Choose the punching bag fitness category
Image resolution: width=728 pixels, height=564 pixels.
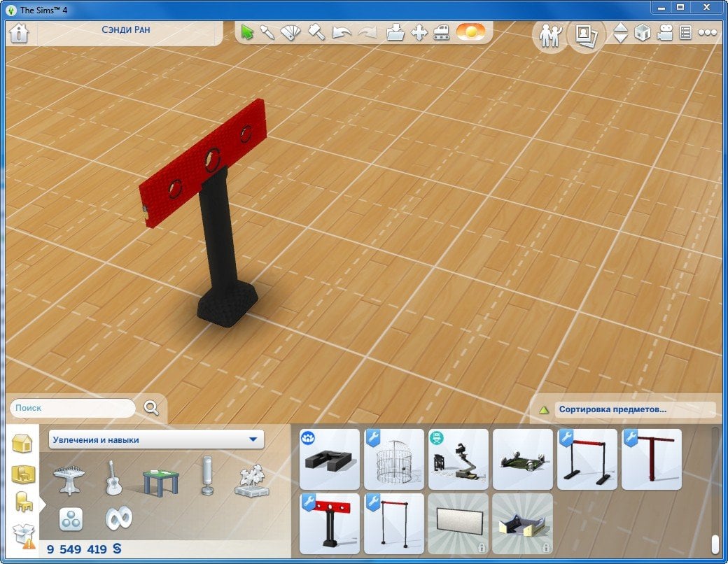(207, 476)
